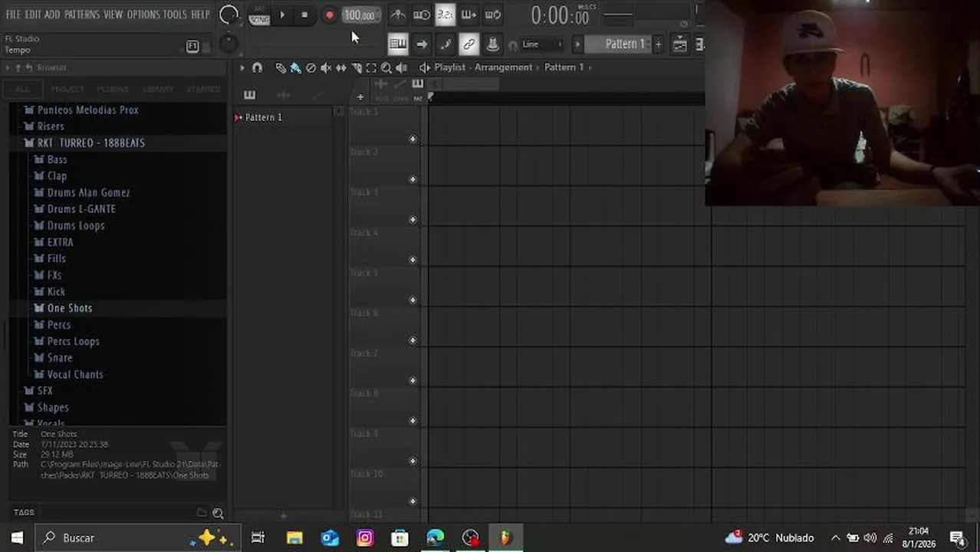Open the EDIT menu
Viewport: 980px width, 552px height.
point(33,15)
